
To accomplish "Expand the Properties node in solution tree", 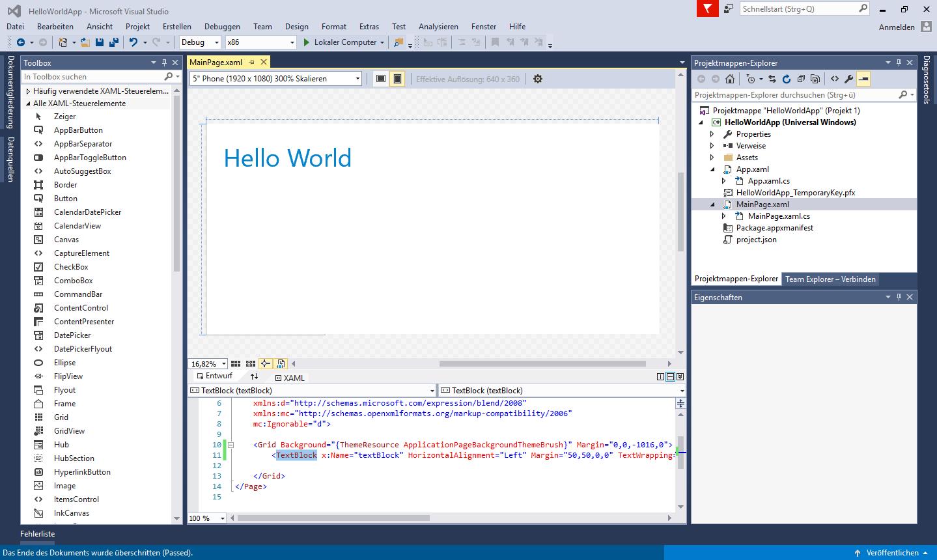I will [x=712, y=134].
